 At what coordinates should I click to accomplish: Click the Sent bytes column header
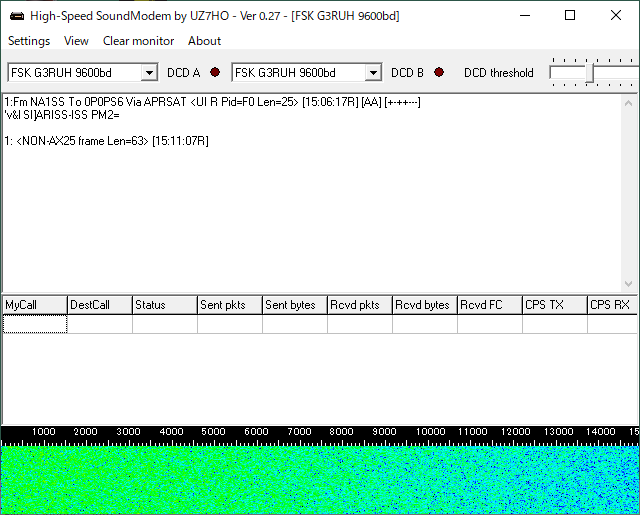point(295,305)
